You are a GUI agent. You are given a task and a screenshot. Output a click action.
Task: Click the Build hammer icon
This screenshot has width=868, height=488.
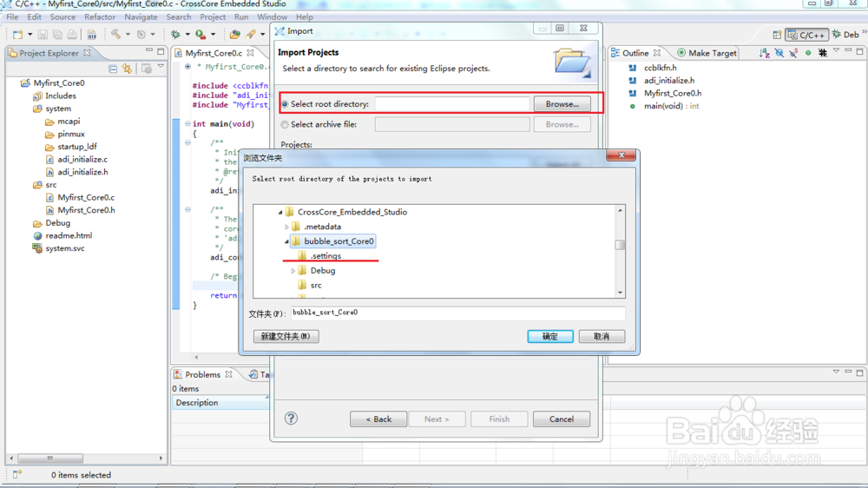[x=115, y=35]
